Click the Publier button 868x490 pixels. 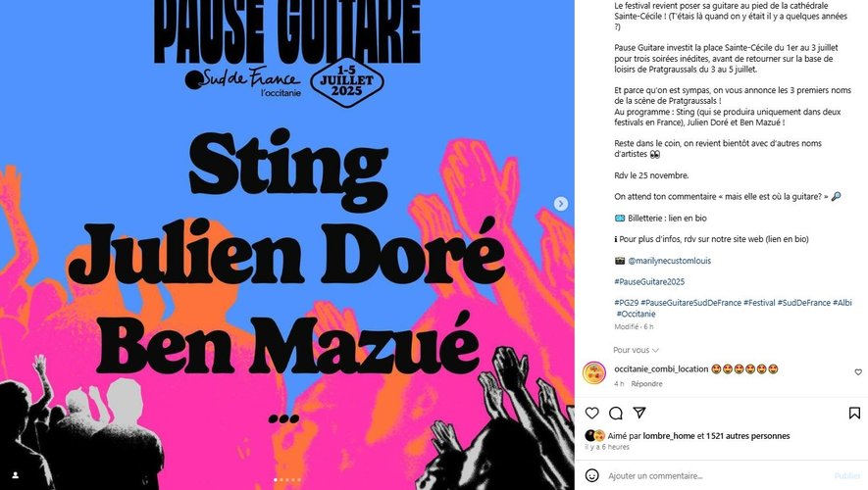(x=847, y=475)
